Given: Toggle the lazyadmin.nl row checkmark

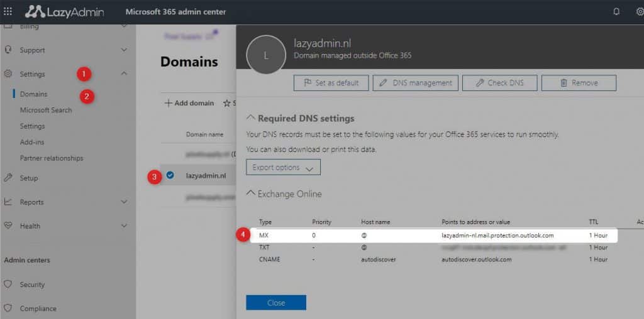Looking at the screenshot, I should [x=170, y=175].
